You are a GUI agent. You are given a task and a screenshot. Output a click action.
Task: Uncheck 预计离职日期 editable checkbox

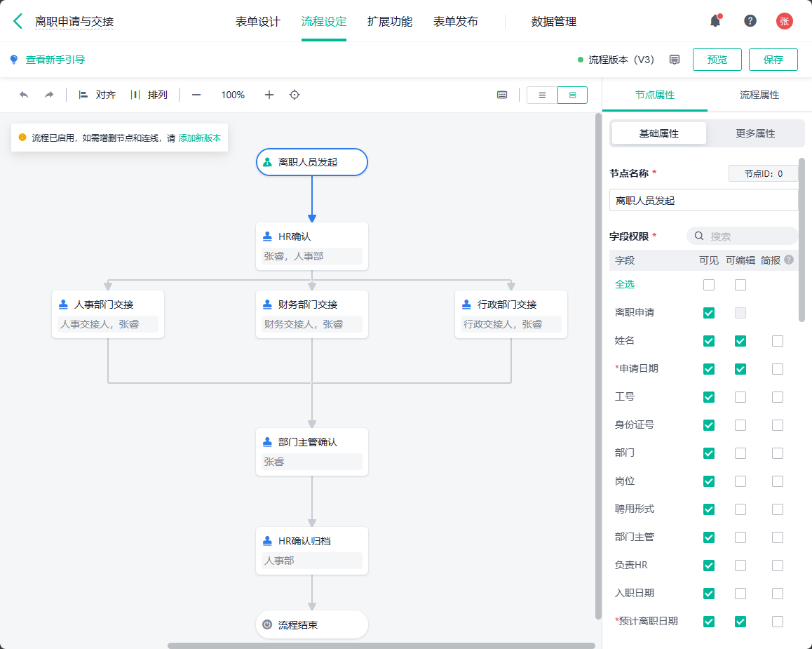coord(740,622)
